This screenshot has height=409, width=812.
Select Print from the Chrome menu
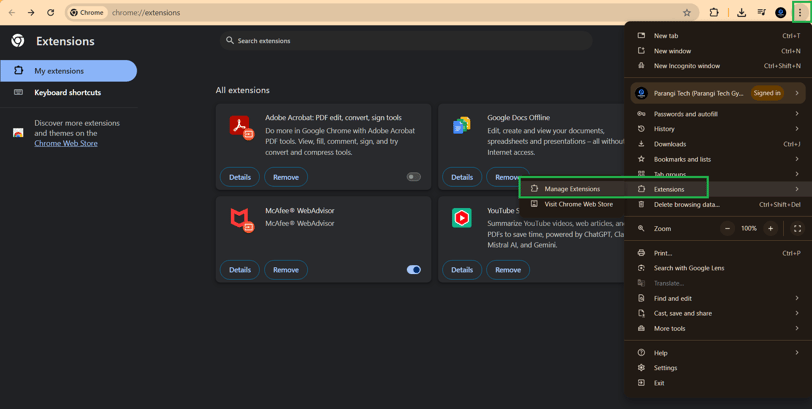[718, 253]
